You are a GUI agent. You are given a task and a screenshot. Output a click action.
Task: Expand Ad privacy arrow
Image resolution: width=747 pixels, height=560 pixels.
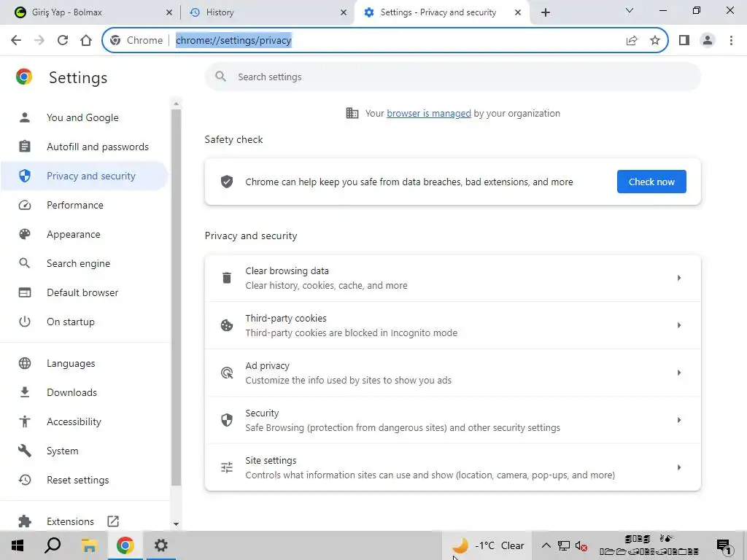pos(679,373)
